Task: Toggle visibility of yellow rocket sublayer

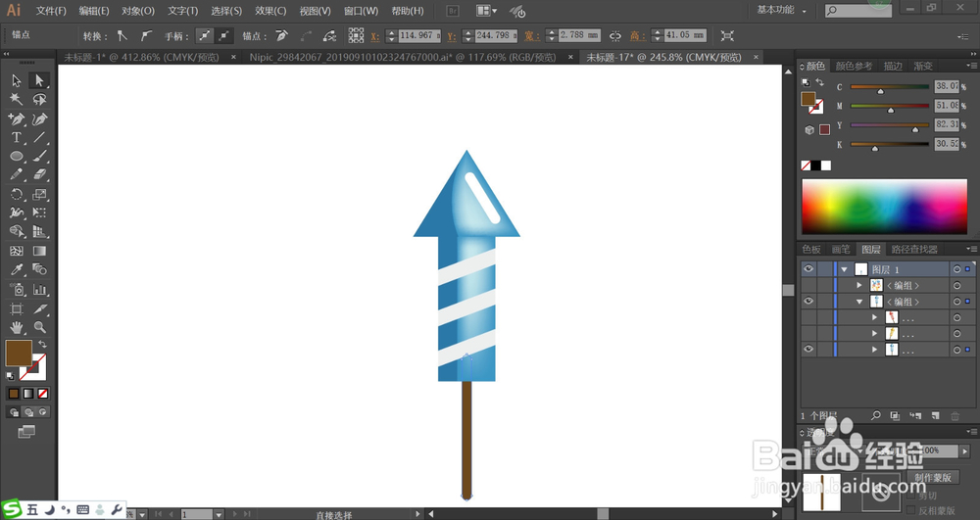Action: pyautogui.click(x=808, y=334)
